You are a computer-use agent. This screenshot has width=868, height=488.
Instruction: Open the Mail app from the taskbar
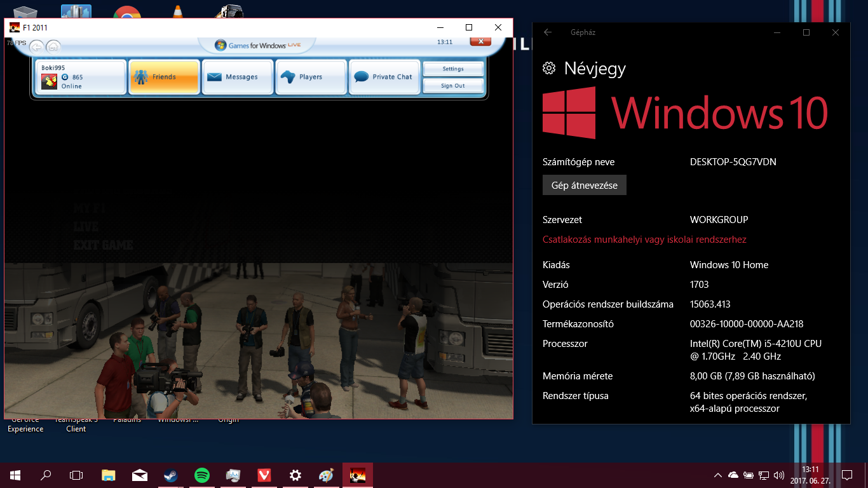pyautogui.click(x=140, y=475)
